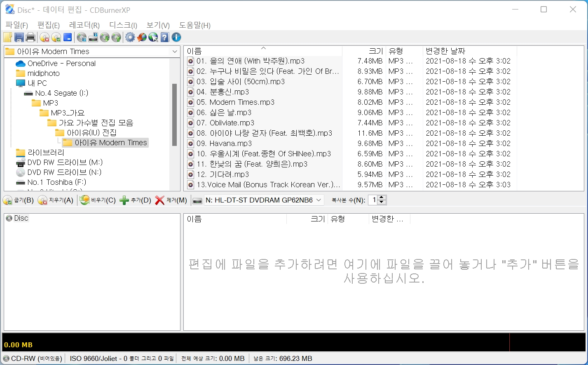Click the blue square toolbar icon

pyautogui.click(x=68, y=38)
